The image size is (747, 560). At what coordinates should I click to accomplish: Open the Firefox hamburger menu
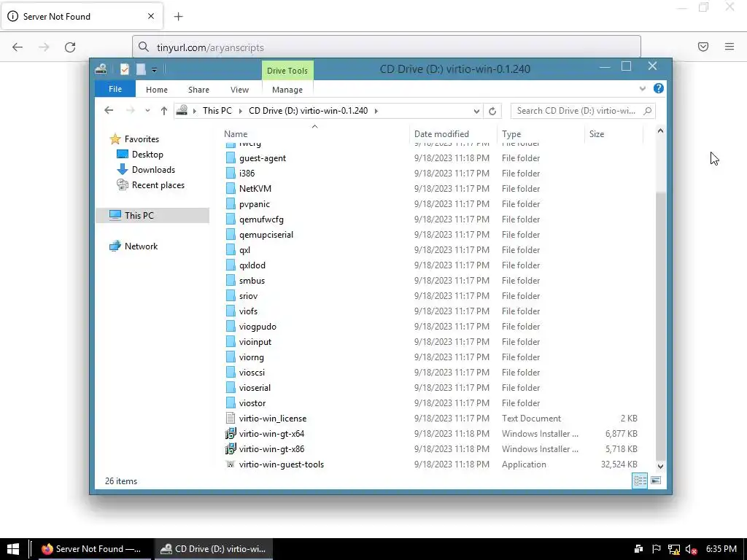pos(729,47)
